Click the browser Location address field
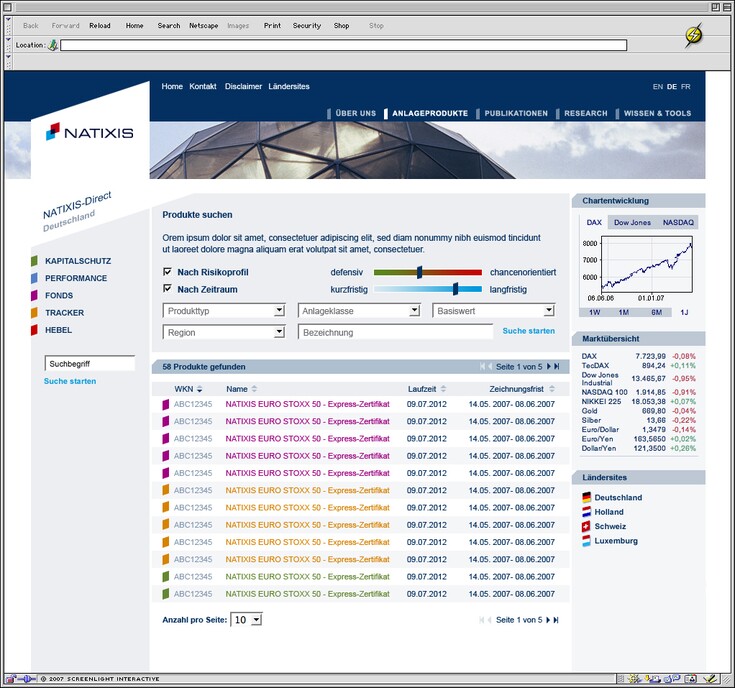The image size is (735, 688). tap(343, 45)
